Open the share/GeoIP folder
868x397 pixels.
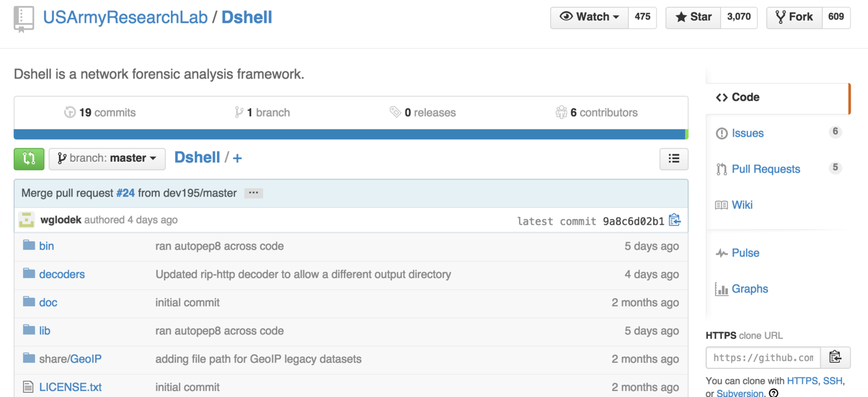coord(71,359)
